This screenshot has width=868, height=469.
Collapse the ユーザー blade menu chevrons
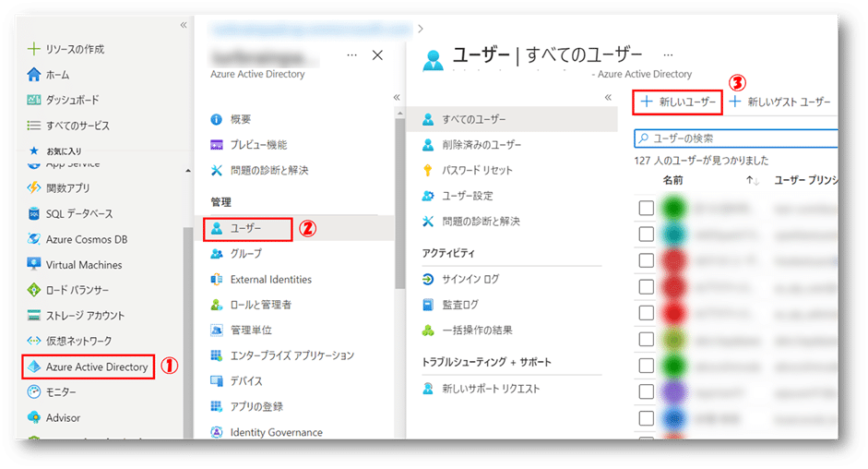[x=608, y=97]
